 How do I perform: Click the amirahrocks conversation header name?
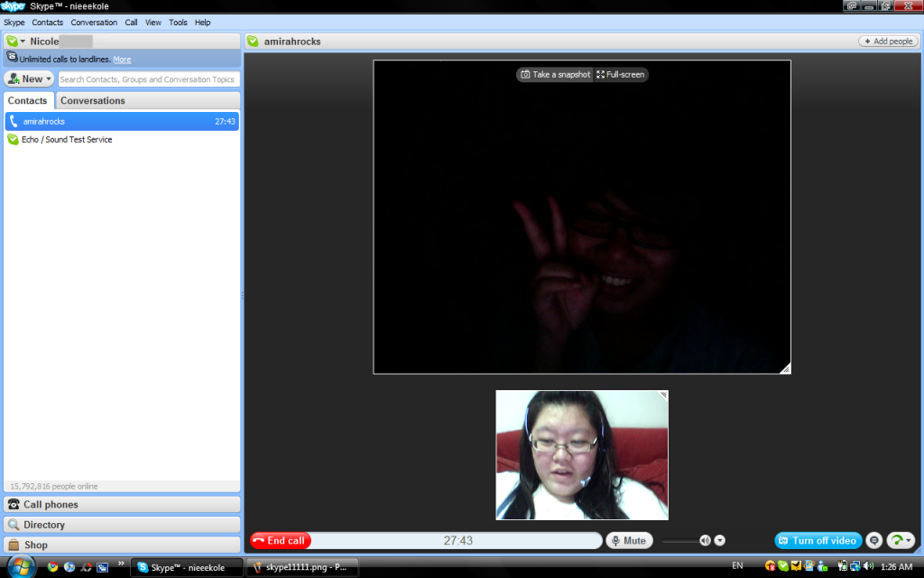(x=292, y=42)
